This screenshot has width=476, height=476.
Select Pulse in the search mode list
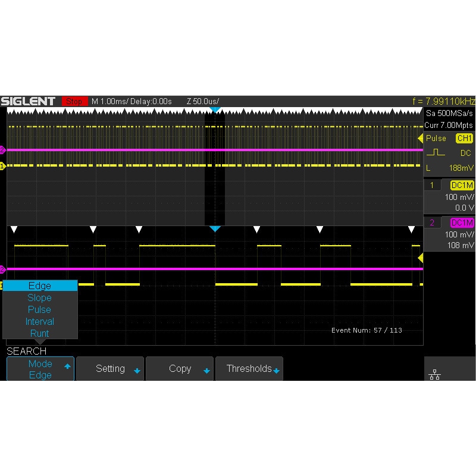coord(40,309)
